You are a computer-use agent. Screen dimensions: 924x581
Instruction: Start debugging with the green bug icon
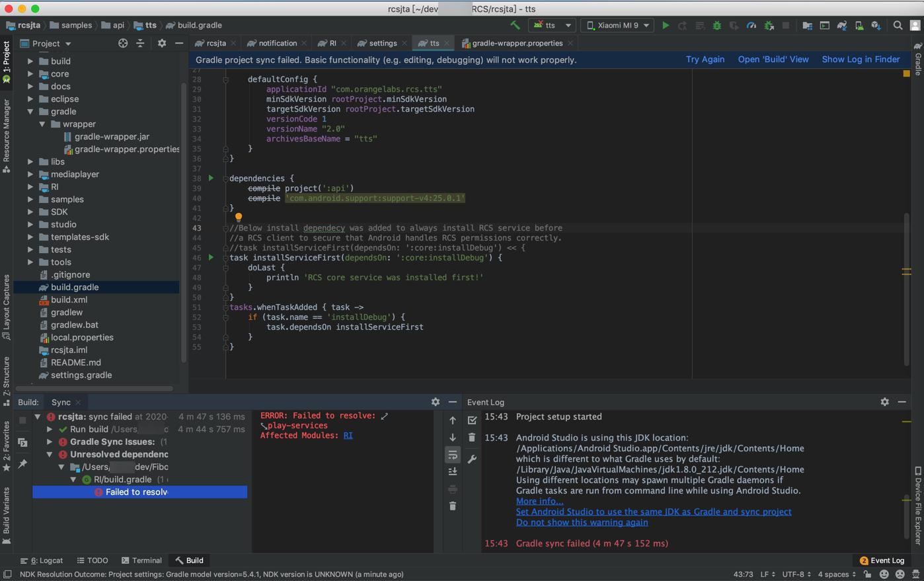click(x=717, y=25)
